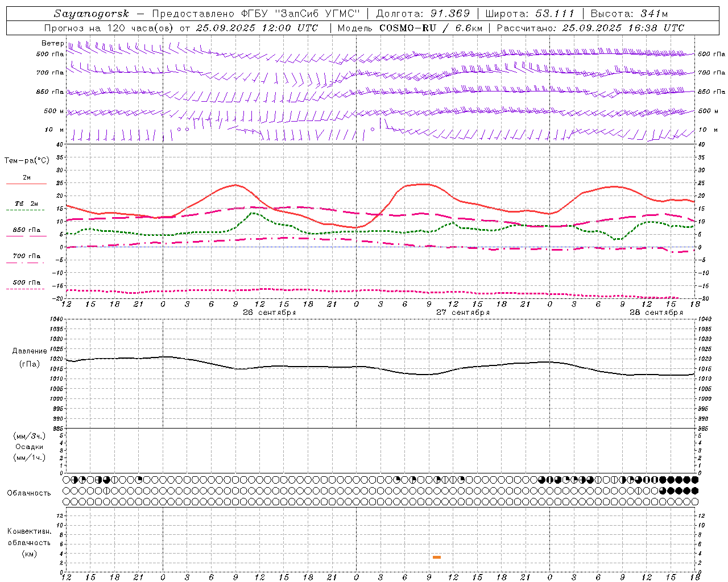Image resolution: width=728 pixels, height=582 pixels.
Task: Select the text Предоставлено ФГБУ "ЗапСиб УГМС"
Action: click(257, 14)
